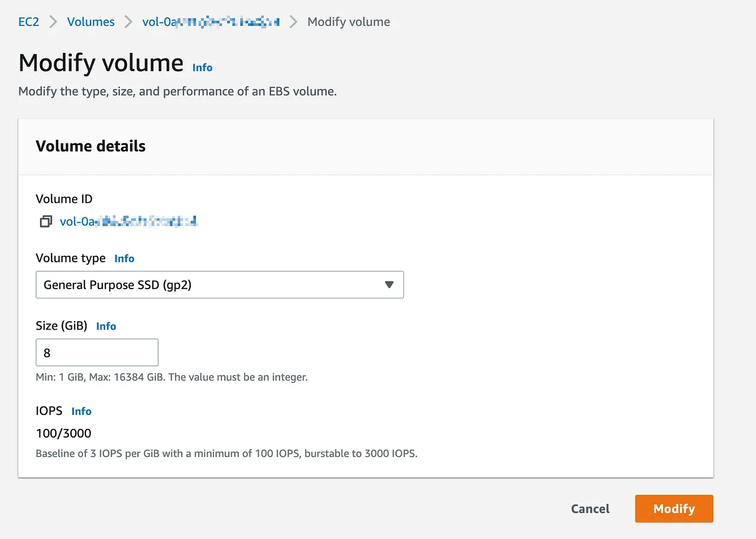Click the dropdown arrow on the volume type selector
This screenshot has height=539, width=756.
pos(389,284)
